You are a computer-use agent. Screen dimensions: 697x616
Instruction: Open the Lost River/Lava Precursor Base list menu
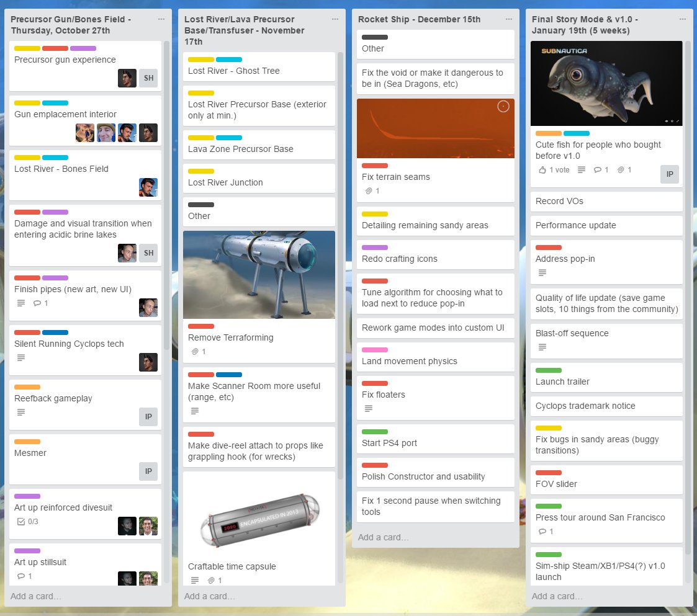coord(335,19)
